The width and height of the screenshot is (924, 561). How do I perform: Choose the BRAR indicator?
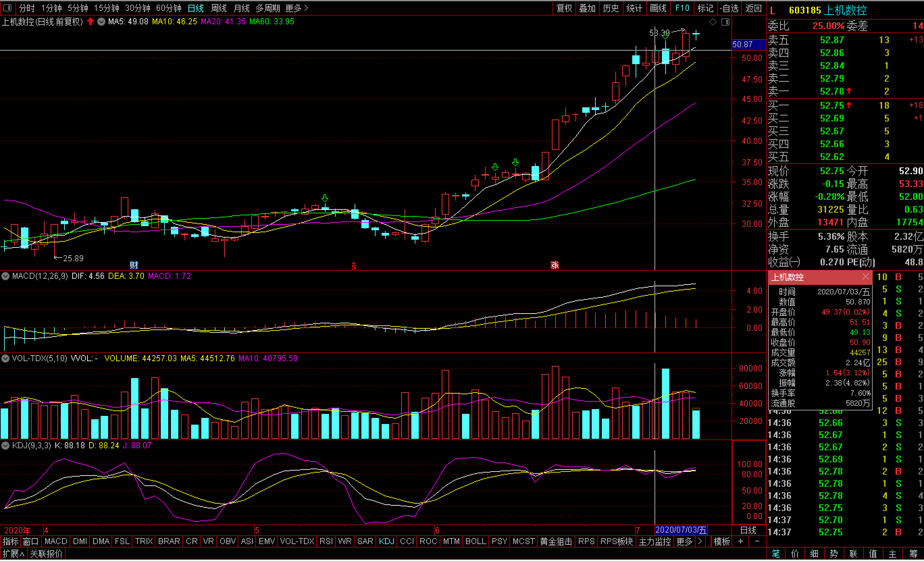coord(169,541)
